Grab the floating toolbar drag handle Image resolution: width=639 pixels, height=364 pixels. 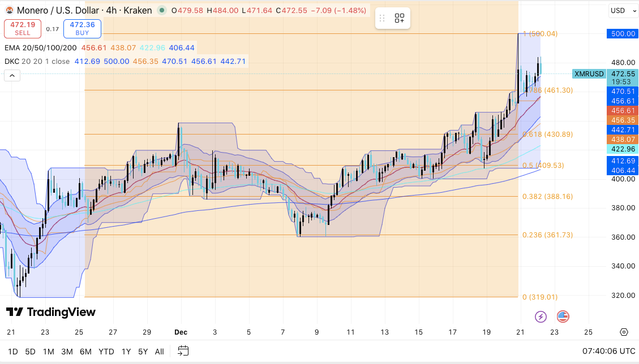point(383,18)
